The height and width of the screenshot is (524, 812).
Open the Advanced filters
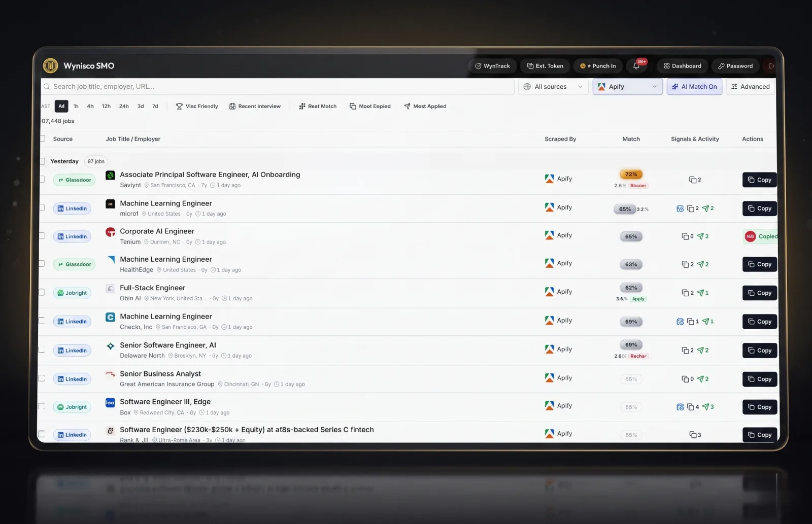click(751, 87)
